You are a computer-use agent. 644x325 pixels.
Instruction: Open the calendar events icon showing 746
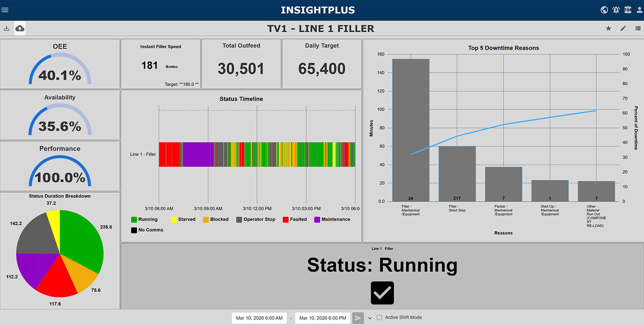tap(628, 10)
